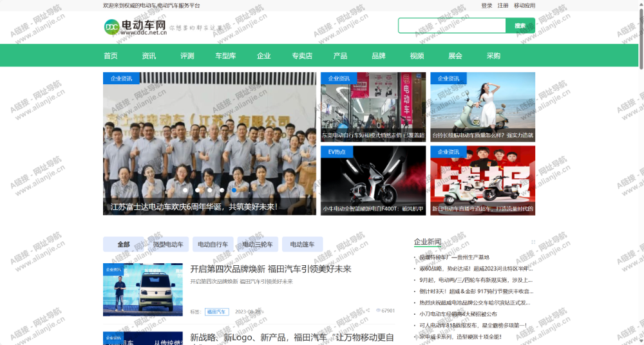Open the 产品 navigation item
The width and height of the screenshot is (644, 345).
(x=340, y=56)
